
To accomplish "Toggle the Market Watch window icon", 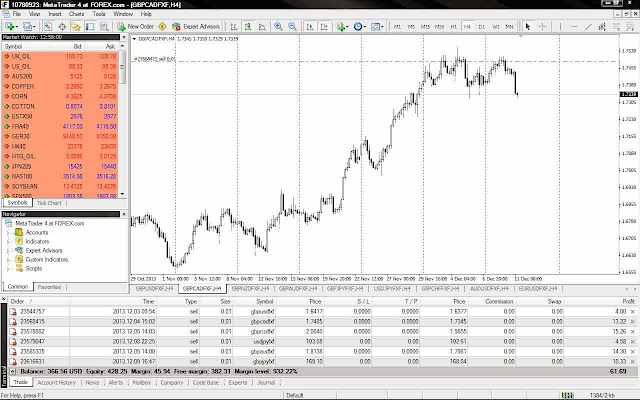I will [48, 27].
